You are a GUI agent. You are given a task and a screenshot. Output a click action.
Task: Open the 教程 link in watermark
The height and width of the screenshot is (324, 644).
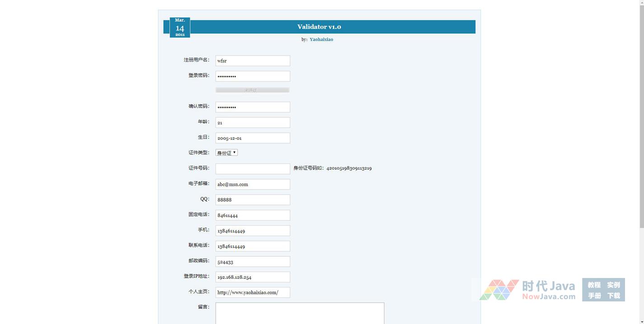point(594,285)
